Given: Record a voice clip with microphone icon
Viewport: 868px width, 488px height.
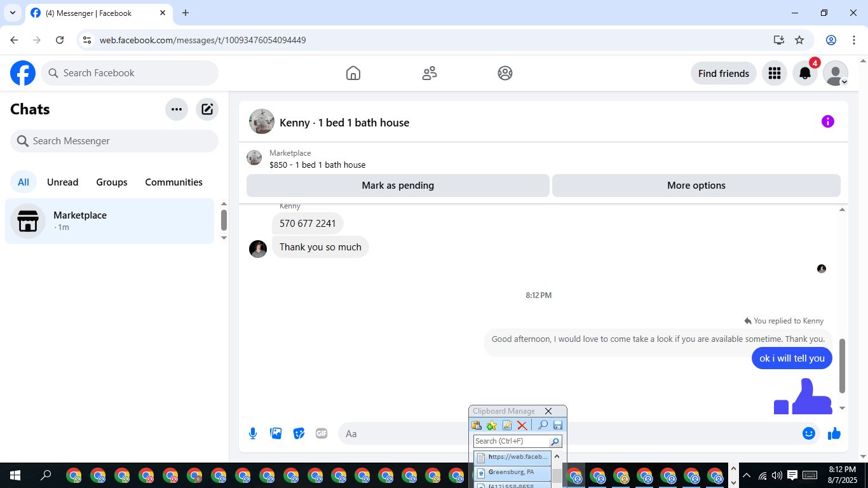Looking at the screenshot, I should pos(253,433).
